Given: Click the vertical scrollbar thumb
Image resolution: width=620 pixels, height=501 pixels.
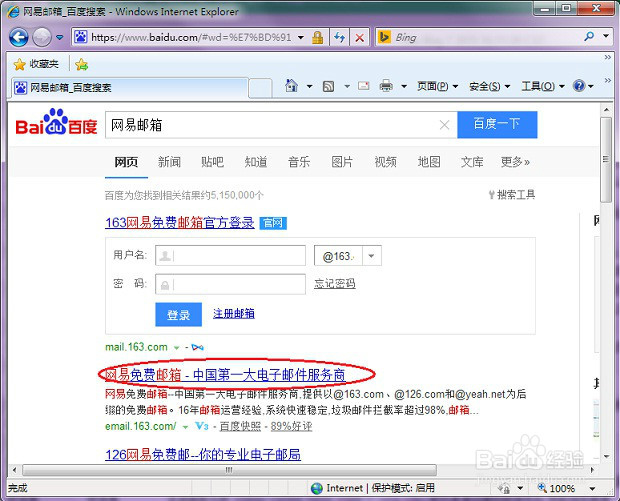Looking at the screenshot, I should coord(606,160).
